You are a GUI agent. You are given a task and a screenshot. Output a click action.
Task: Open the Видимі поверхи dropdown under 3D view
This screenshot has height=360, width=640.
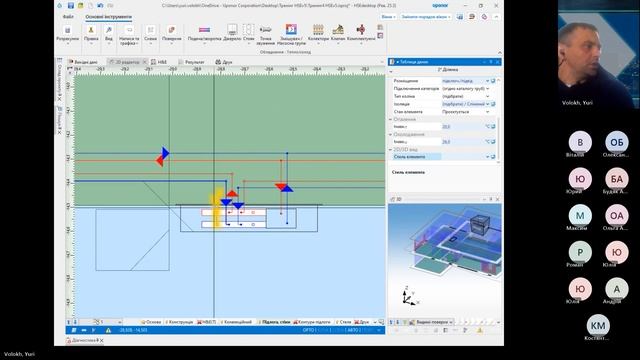tap(432, 322)
